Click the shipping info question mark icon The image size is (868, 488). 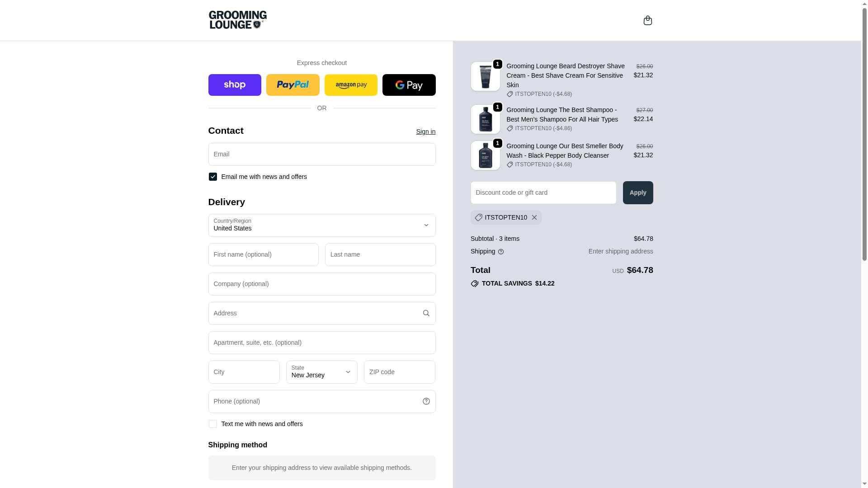click(x=501, y=252)
